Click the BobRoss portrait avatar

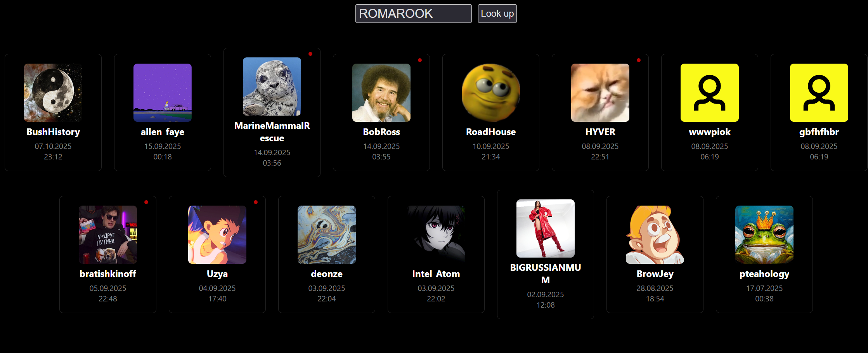pyautogui.click(x=381, y=93)
